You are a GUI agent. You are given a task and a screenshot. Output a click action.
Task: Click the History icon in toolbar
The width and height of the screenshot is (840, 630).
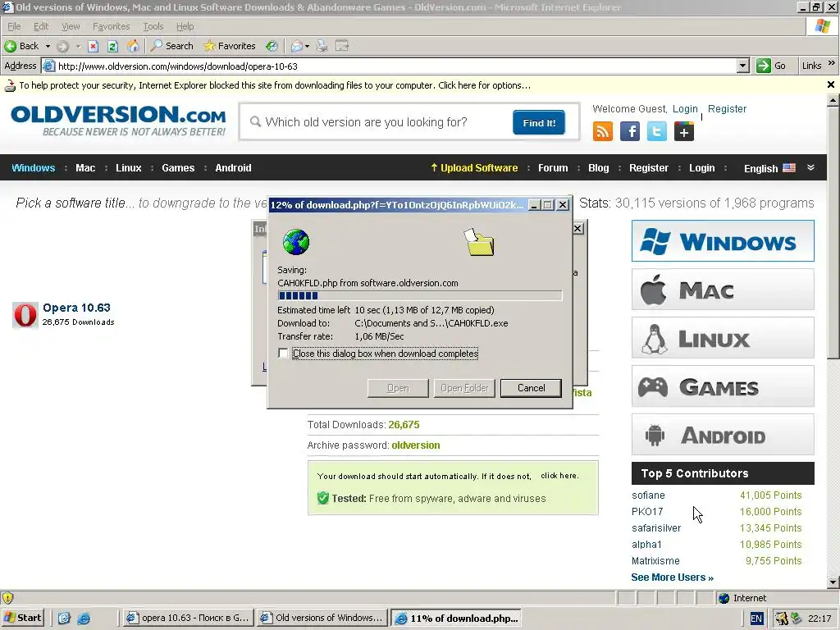[272, 46]
